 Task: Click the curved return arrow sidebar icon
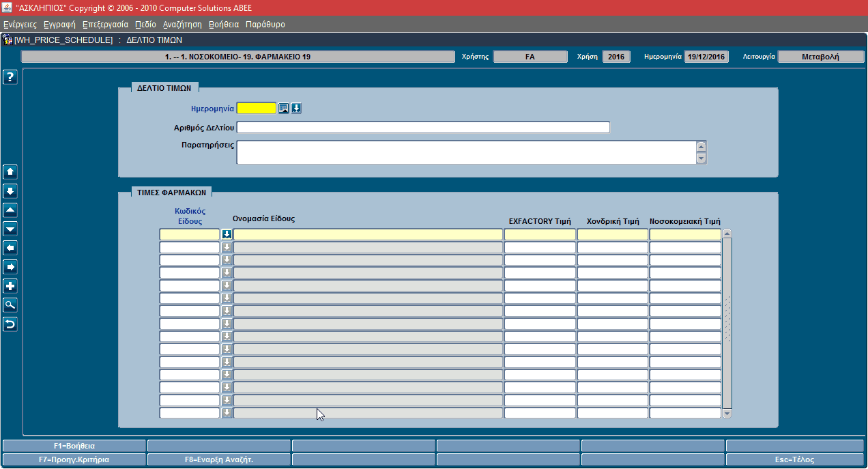10,324
